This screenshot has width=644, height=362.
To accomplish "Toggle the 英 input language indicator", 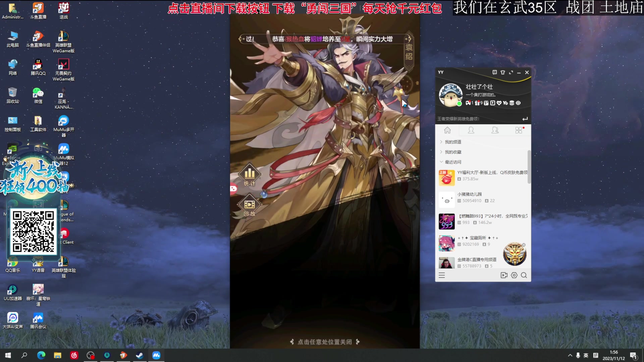I will point(586,355).
